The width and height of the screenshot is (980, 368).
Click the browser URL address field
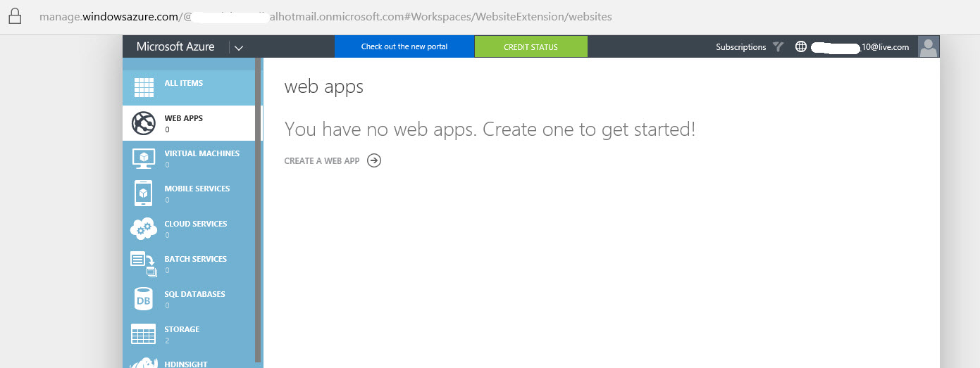[325, 15]
